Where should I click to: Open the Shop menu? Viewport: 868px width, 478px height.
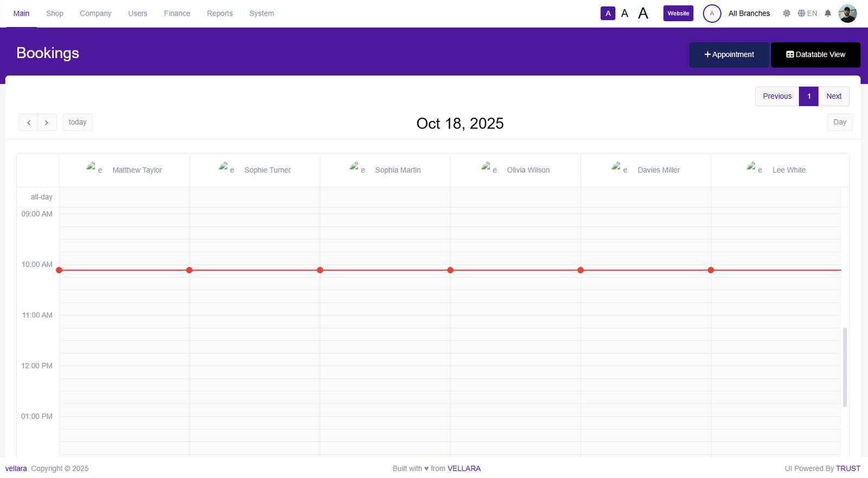(x=55, y=14)
